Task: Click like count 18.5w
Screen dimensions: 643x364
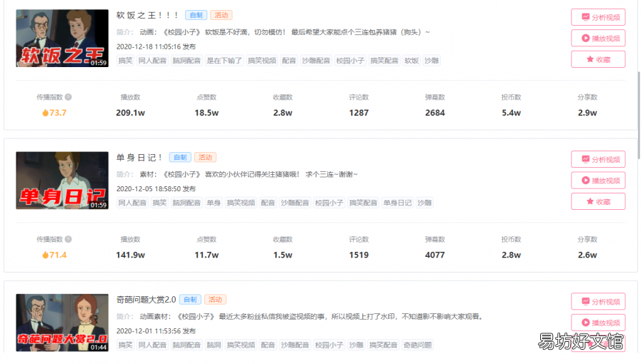Action: 206,113
